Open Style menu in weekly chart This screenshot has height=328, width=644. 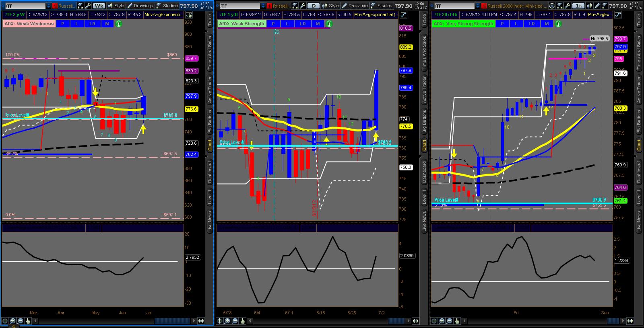click(116, 6)
